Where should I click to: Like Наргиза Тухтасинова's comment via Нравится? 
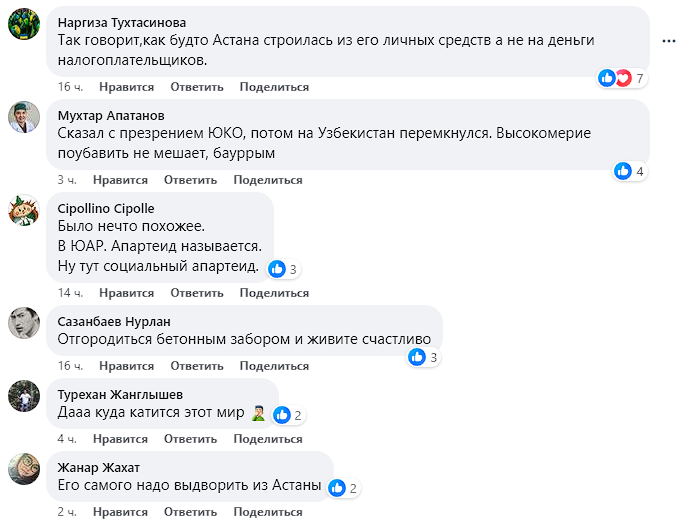click(x=126, y=87)
